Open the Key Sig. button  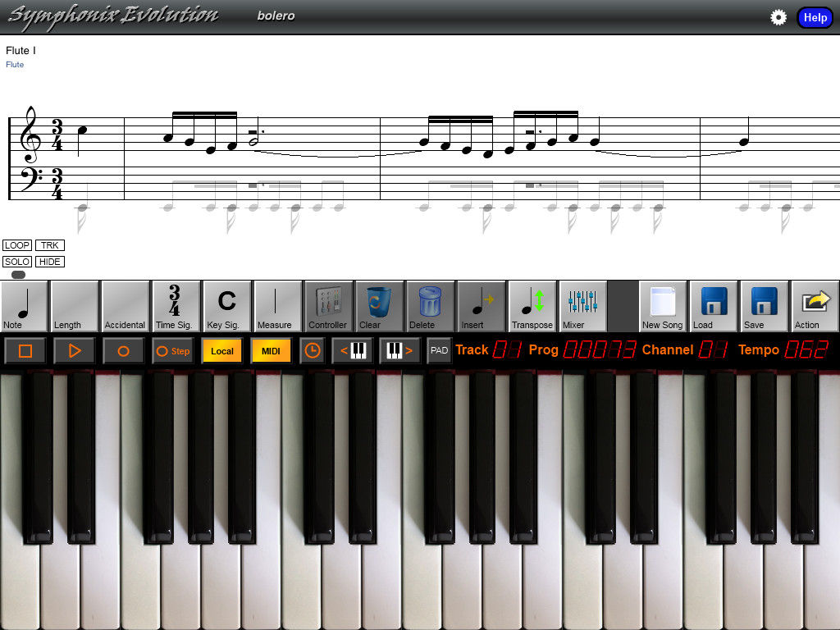click(x=226, y=307)
